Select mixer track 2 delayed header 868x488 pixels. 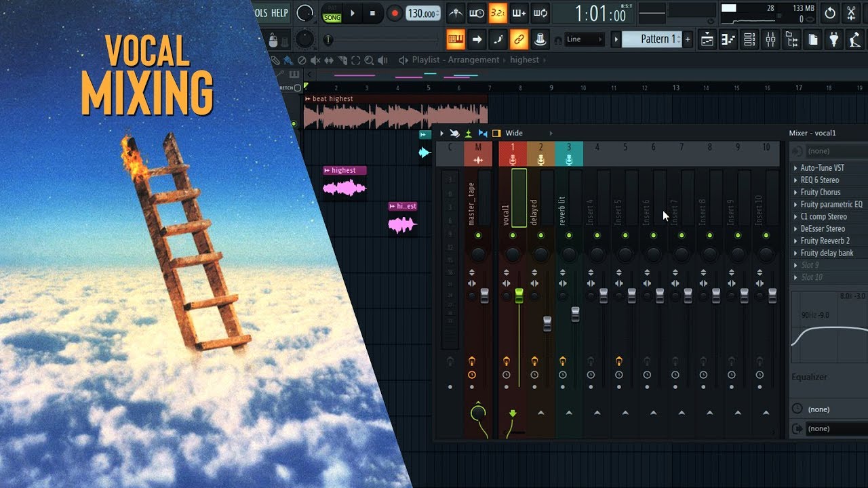click(540, 154)
